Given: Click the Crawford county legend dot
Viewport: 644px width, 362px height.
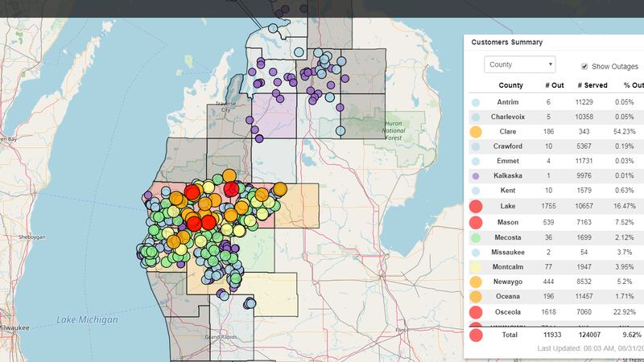Looking at the screenshot, I should (476, 146).
